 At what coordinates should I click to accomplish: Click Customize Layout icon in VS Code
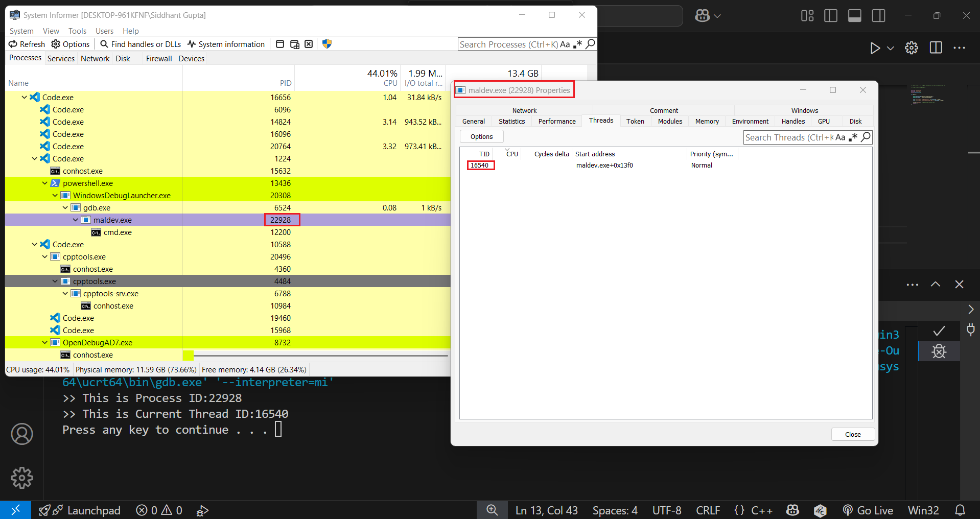tap(807, 16)
